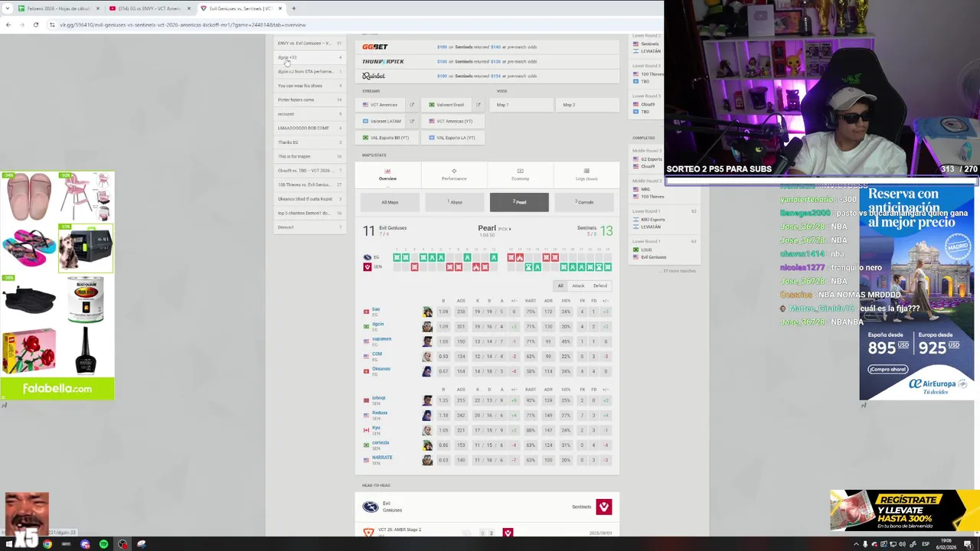
Task: Reload the vlr.gg page
Action: point(36,24)
